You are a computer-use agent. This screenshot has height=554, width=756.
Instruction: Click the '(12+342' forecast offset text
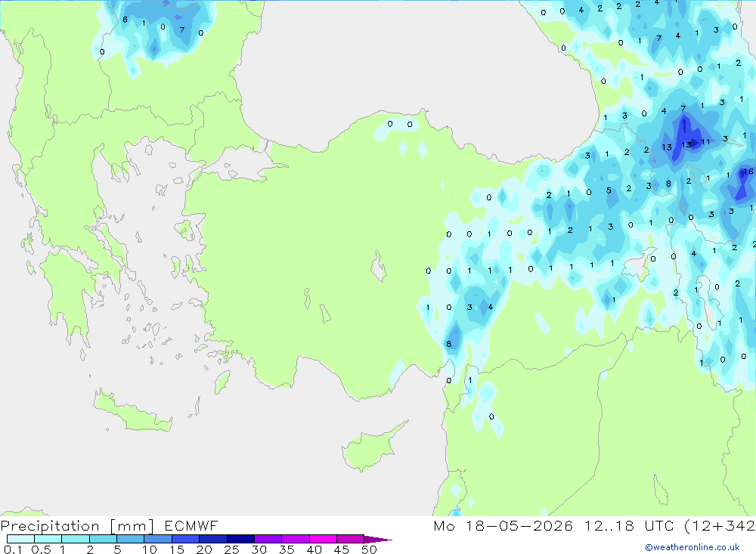pyautogui.click(x=720, y=526)
